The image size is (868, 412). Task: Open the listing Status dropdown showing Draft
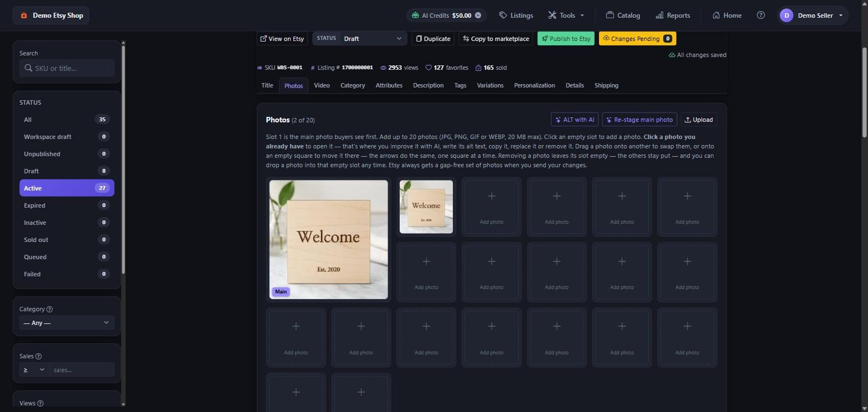tap(359, 39)
